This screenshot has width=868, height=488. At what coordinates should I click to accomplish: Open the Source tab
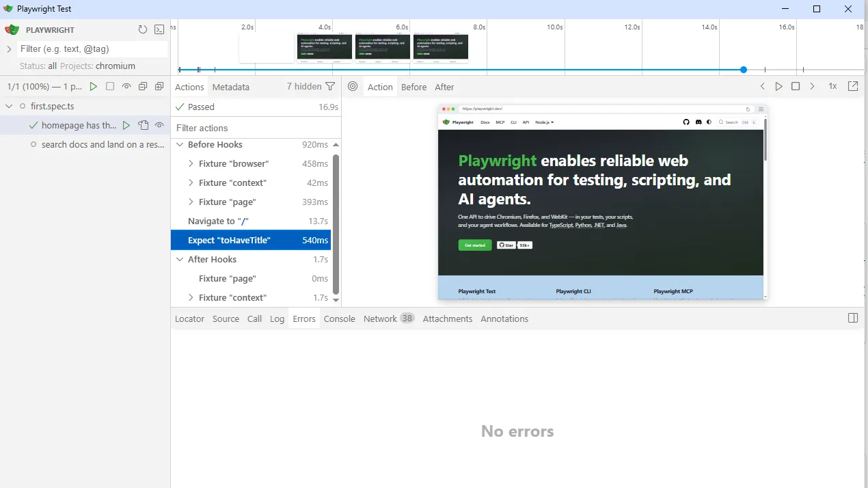click(226, 318)
